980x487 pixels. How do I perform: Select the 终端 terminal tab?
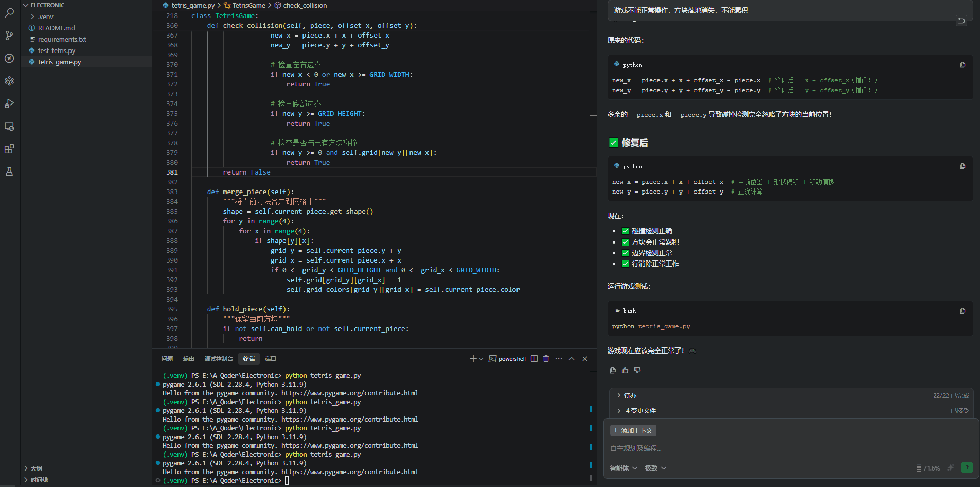(x=249, y=359)
